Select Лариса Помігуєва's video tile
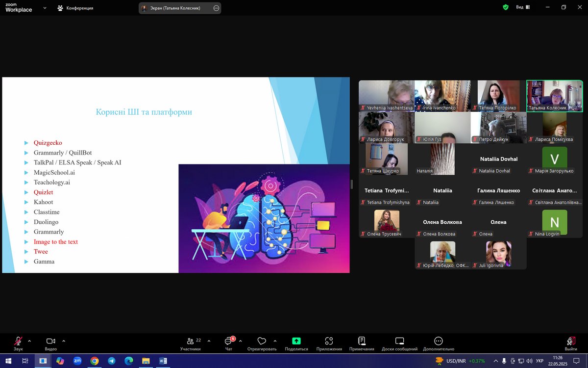The image size is (588, 368). [555, 128]
